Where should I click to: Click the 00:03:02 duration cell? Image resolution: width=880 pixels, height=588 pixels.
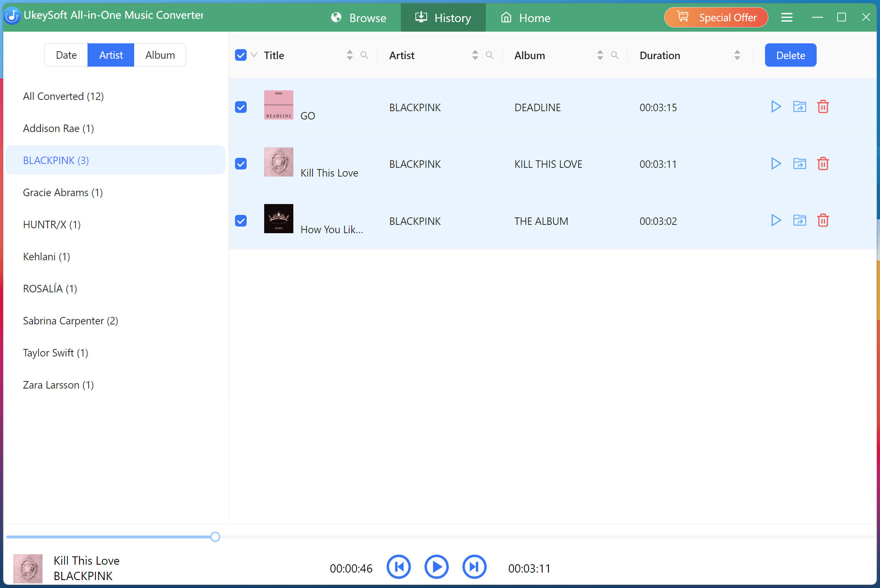(658, 221)
